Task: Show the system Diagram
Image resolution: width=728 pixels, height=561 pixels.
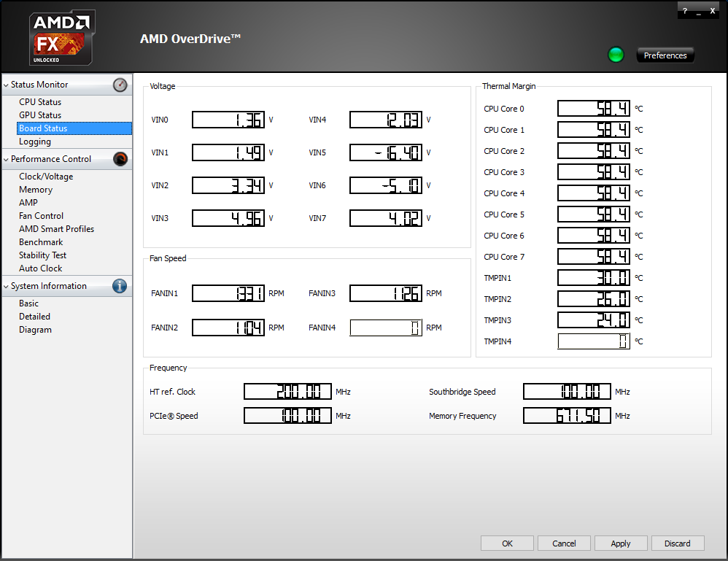Action: click(x=35, y=330)
